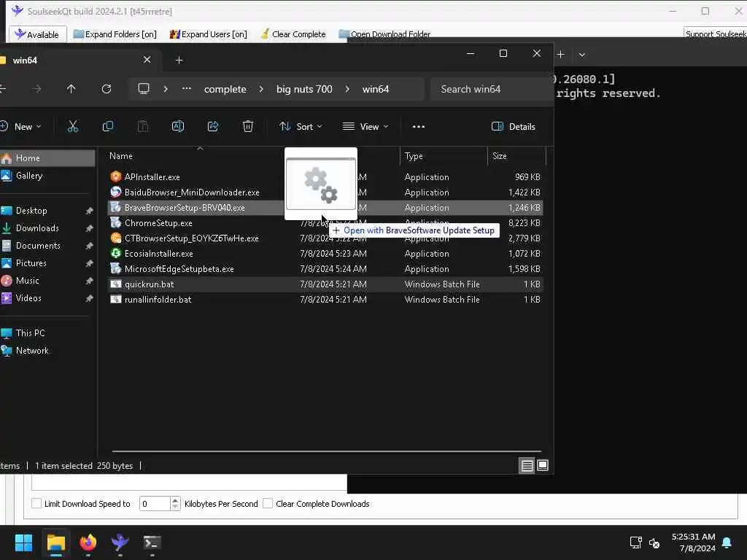The width and height of the screenshot is (747, 560).
Task: Expand hidden path with the ellipsis breadcrumb
Action: point(187,89)
